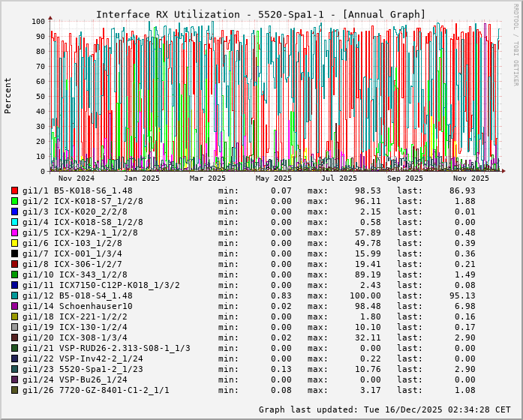The image size is (523, 420).
Task: Click the gray gi1/19 ICX-130 swatch
Action: point(14,327)
